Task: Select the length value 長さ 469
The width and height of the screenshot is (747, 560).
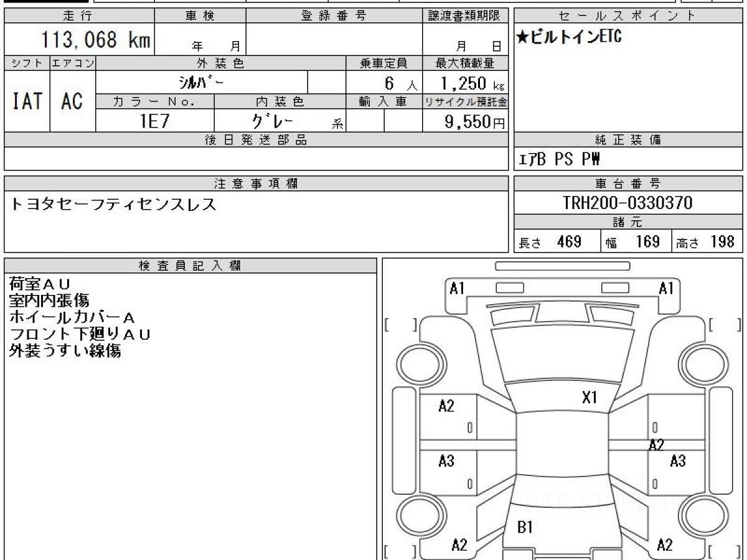Action: pyautogui.click(x=550, y=242)
